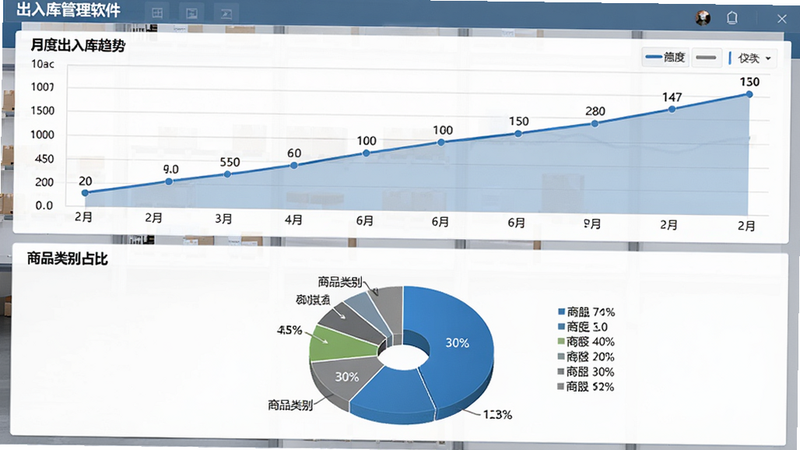
Task: Close the window with X button
Action: (782, 19)
